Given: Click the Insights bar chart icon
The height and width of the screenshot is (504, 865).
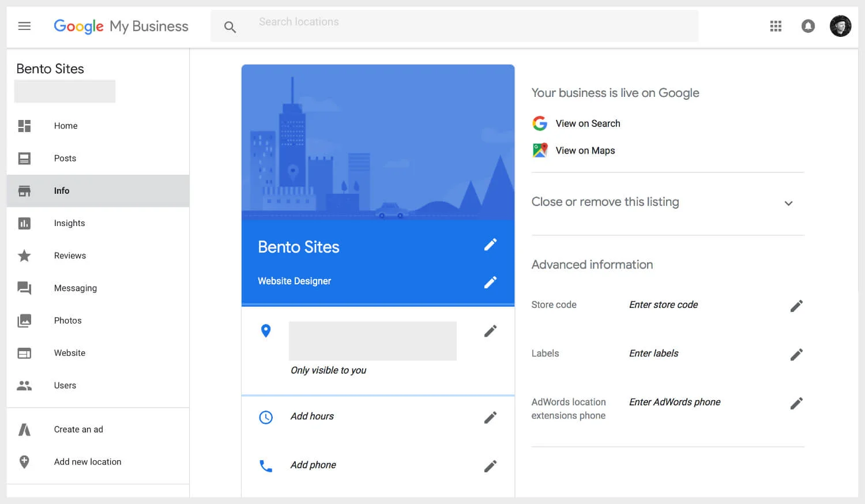Looking at the screenshot, I should (x=24, y=223).
